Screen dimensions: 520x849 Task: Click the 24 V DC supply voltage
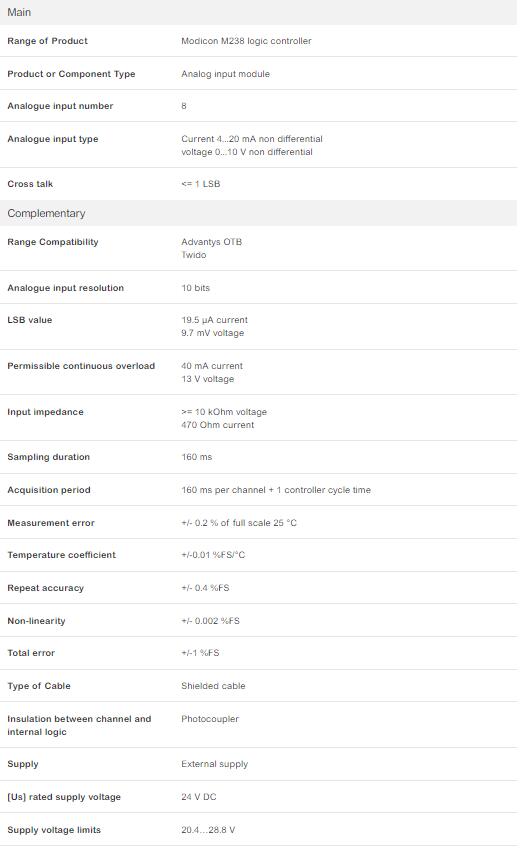(x=198, y=797)
